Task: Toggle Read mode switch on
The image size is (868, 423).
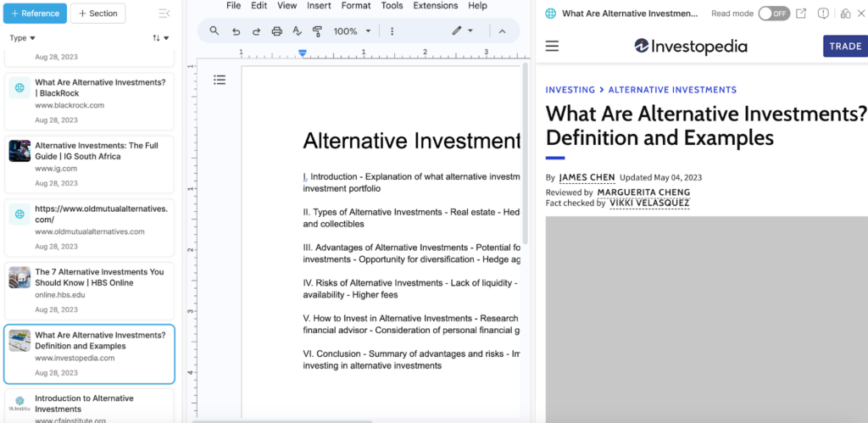Action: tap(773, 14)
